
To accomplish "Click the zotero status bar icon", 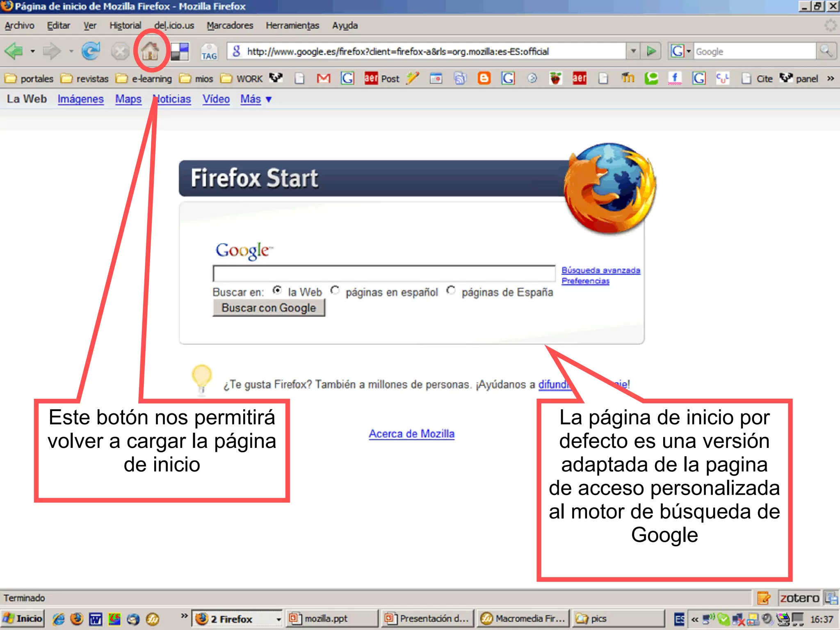I will (799, 598).
